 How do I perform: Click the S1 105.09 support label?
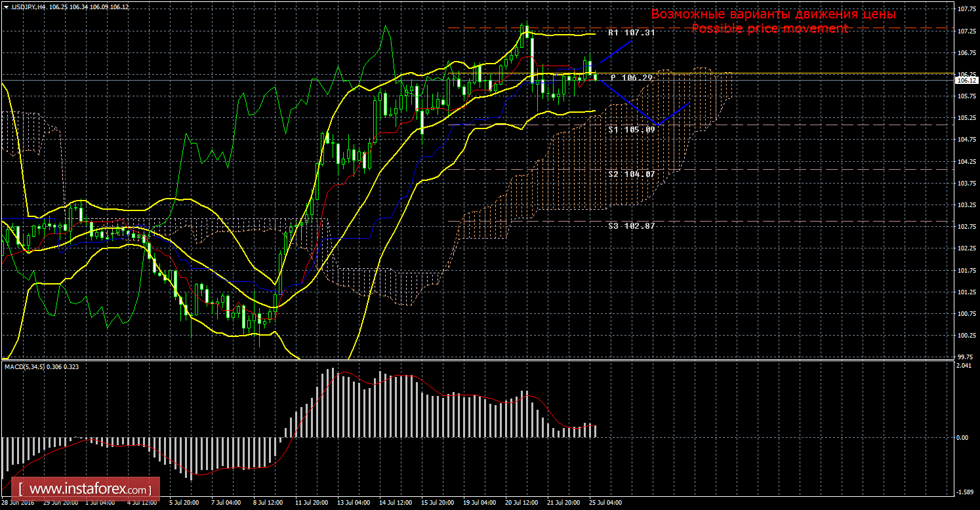click(631, 130)
